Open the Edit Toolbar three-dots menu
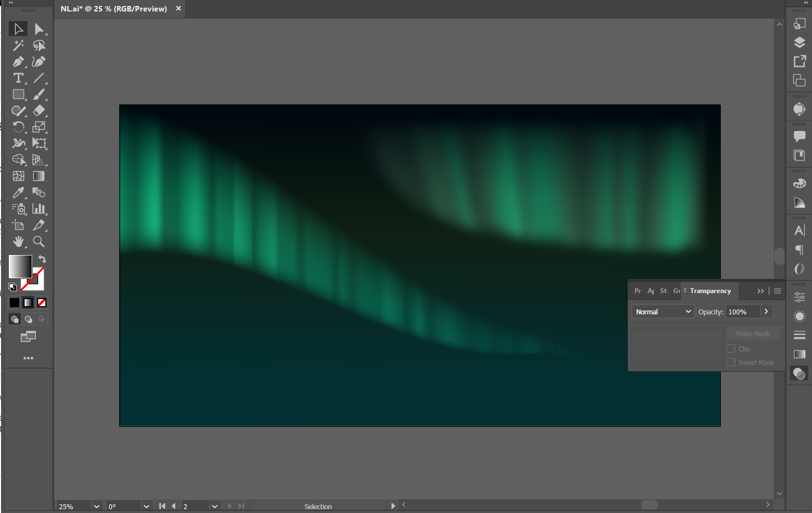Image resolution: width=812 pixels, height=513 pixels. pyautogui.click(x=28, y=358)
